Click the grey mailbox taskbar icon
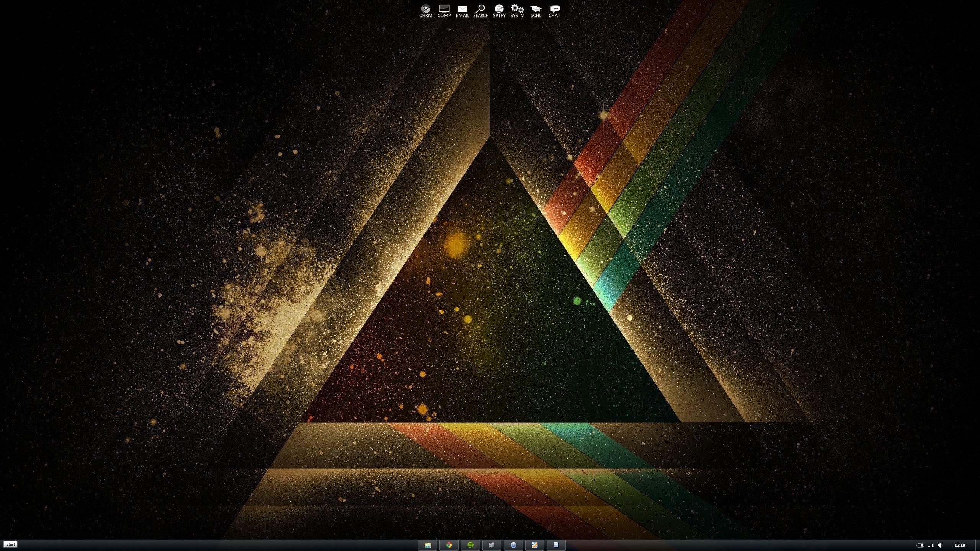 pyautogui.click(x=492, y=545)
